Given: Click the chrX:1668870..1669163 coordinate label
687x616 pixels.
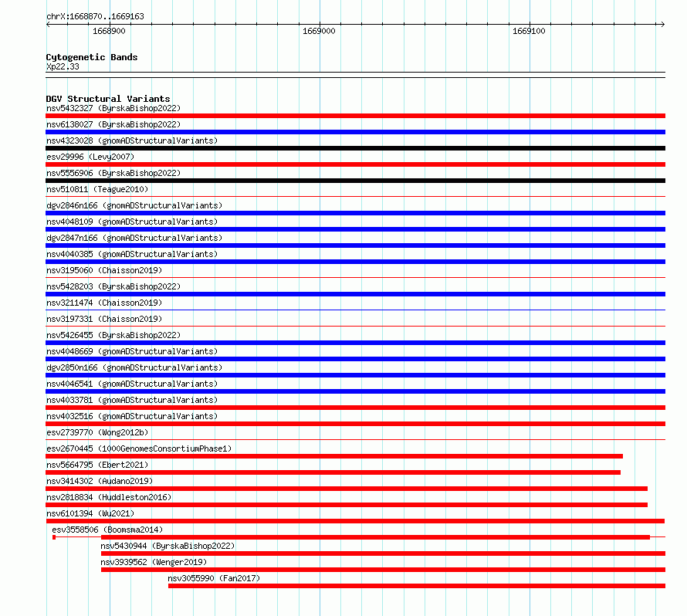Looking at the screenshot, I should pyautogui.click(x=95, y=16).
